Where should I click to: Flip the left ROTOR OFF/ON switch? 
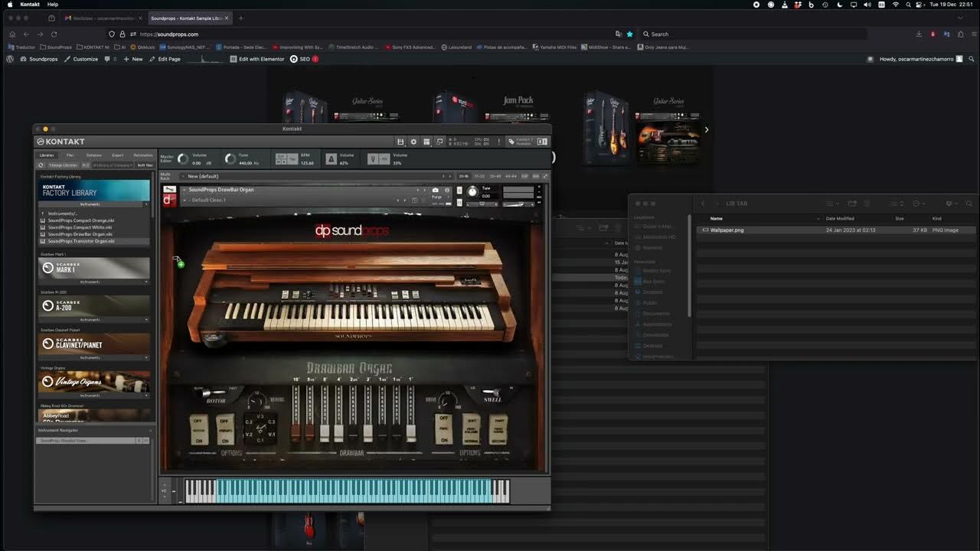pos(199,430)
